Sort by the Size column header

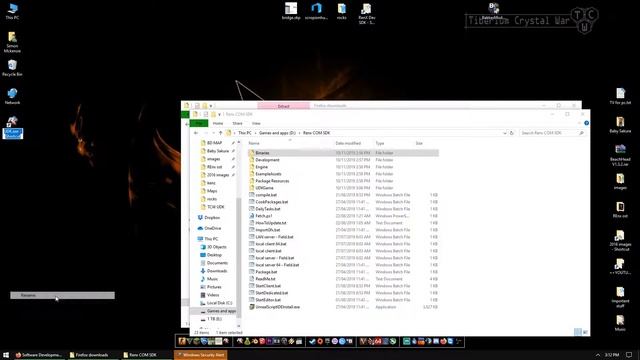tap(419, 143)
